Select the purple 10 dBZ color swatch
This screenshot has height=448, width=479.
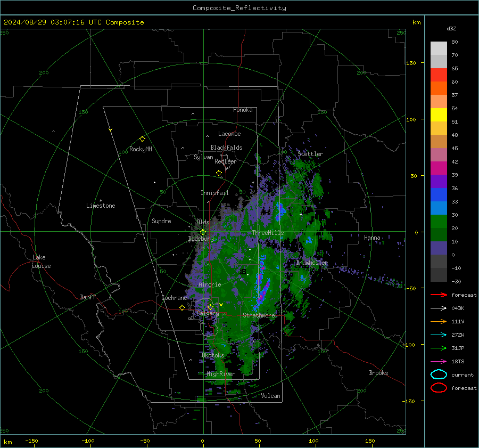click(439, 248)
